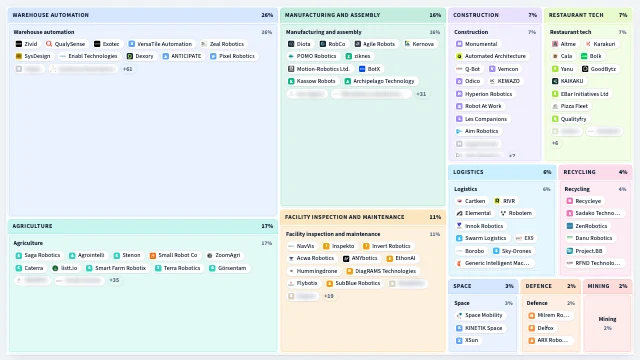Image resolution: width=640 pixels, height=360 pixels.
Task: Open the Hyperion Robotics company chip
Action: coord(485,94)
